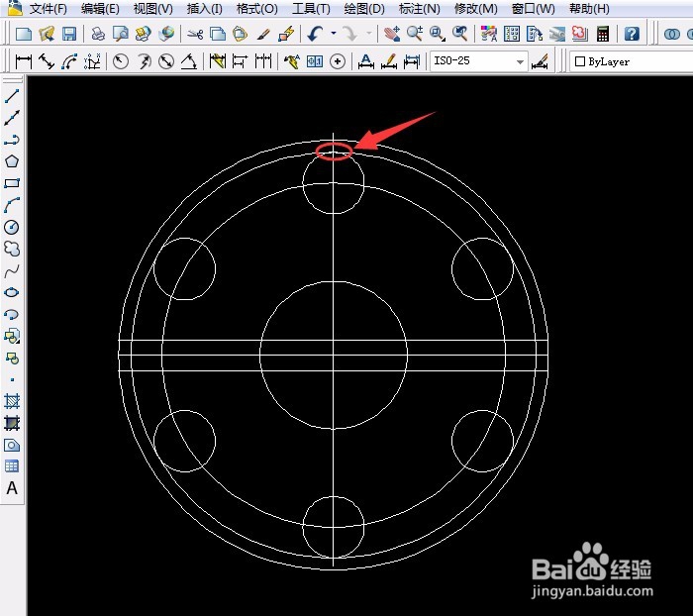Image resolution: width=693 pixels, height=616 pixels.
Task: Open the 工具(T) menu
Action: click(311, 8)
